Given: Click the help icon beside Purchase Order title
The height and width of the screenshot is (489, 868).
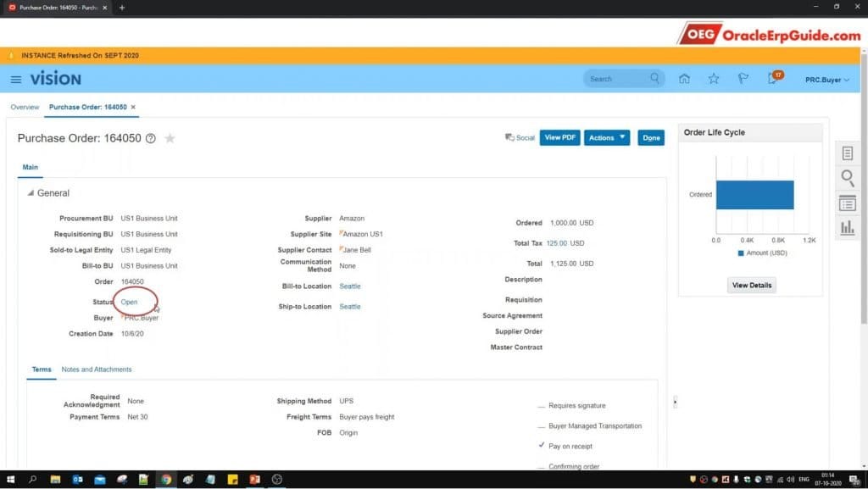Looking at the screenshot, I should point(151,138).
